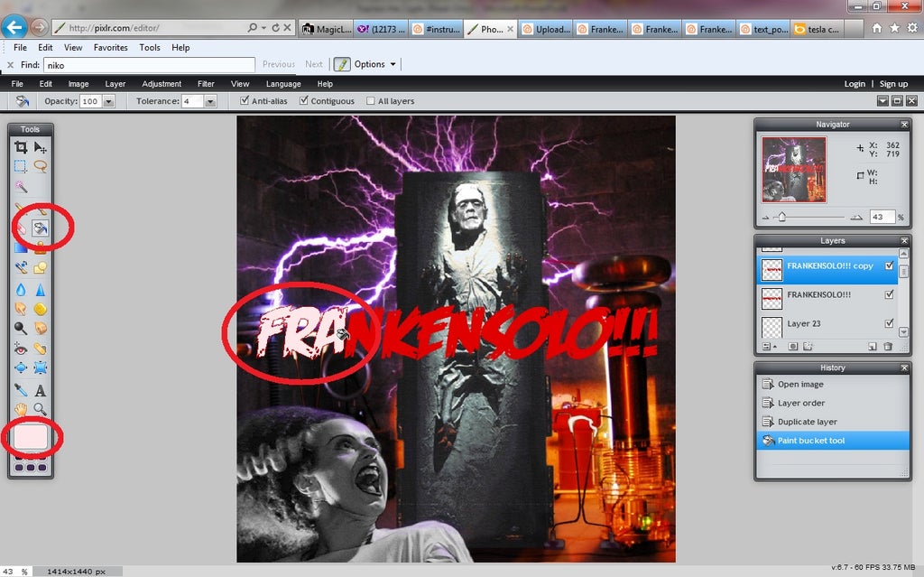Toggle the Contiguous checkbox
The height and width of the screenshot is (577, 924).
click(304, 101)
